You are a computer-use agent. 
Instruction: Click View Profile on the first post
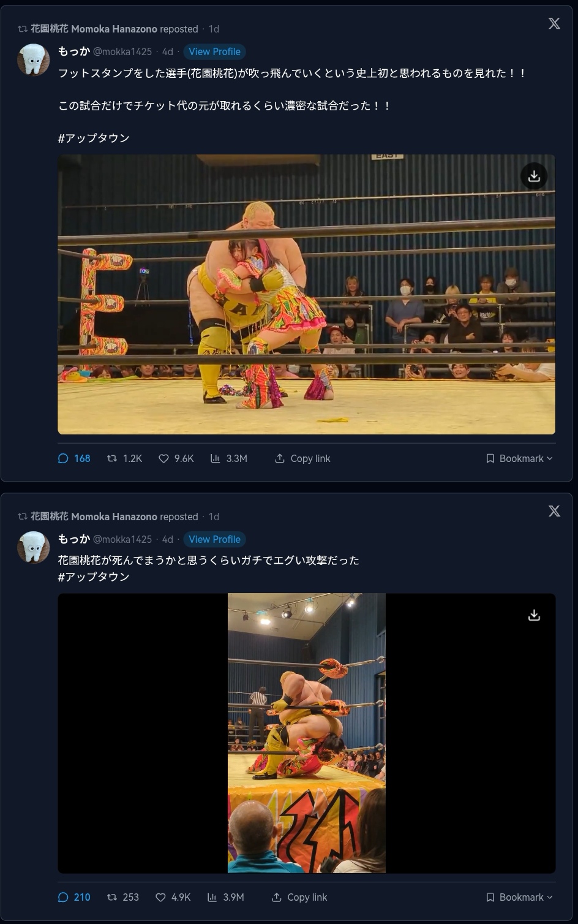pos(214,51)
